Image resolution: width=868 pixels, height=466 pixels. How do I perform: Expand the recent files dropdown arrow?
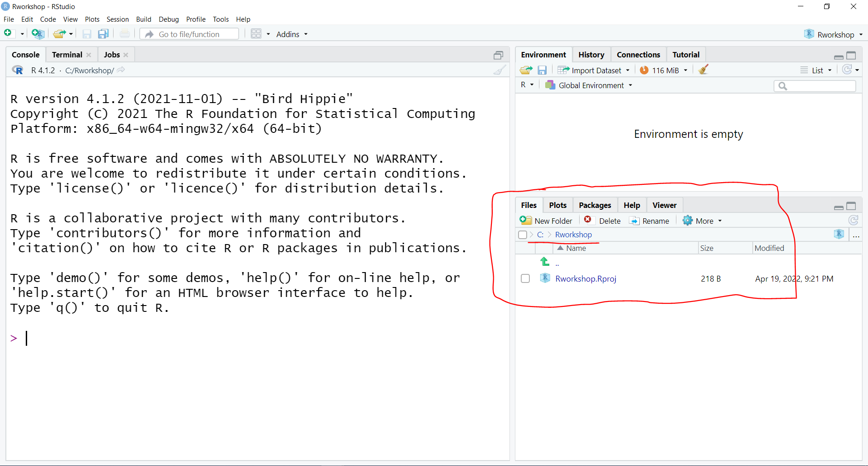click(71, 34)
